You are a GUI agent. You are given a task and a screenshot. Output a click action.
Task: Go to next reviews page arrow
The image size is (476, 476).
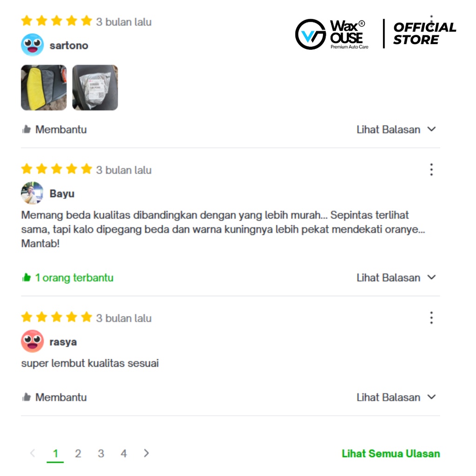point(146,453)
